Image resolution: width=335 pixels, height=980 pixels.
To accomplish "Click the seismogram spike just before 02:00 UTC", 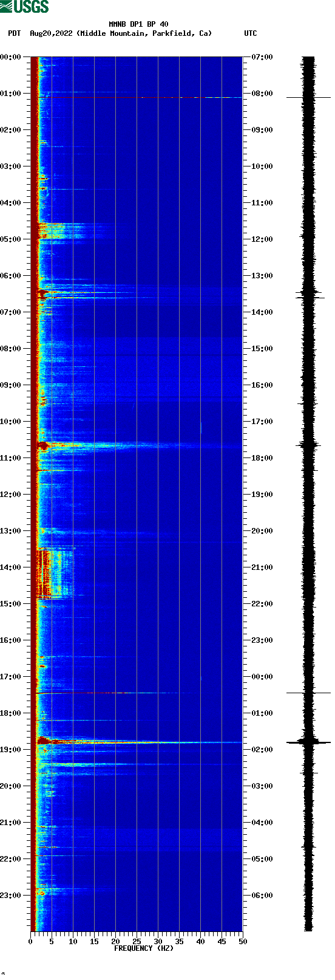I will tap(309, 742).
